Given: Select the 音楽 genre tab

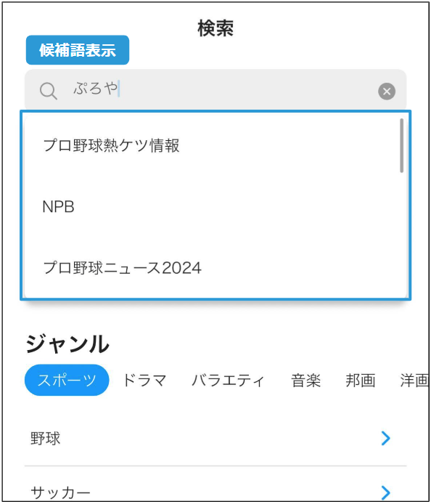Looking at the screenshot, I should (x=305, y=380).
